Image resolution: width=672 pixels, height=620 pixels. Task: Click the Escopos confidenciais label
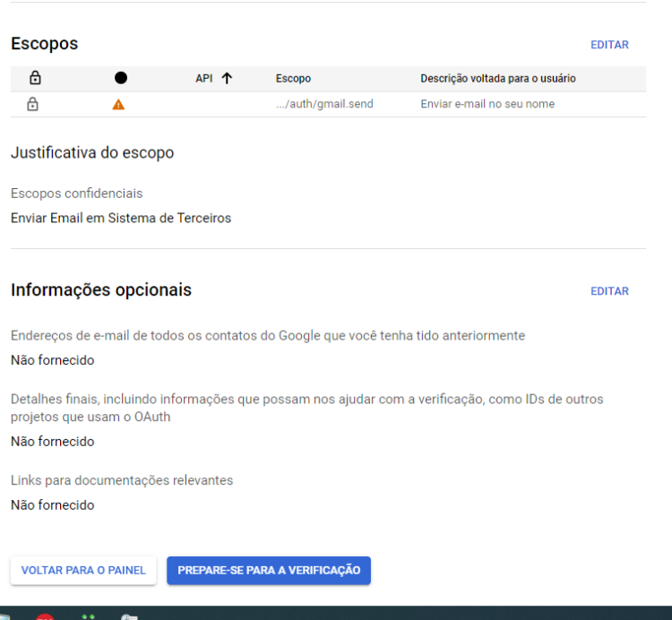(x=77, y=194)
